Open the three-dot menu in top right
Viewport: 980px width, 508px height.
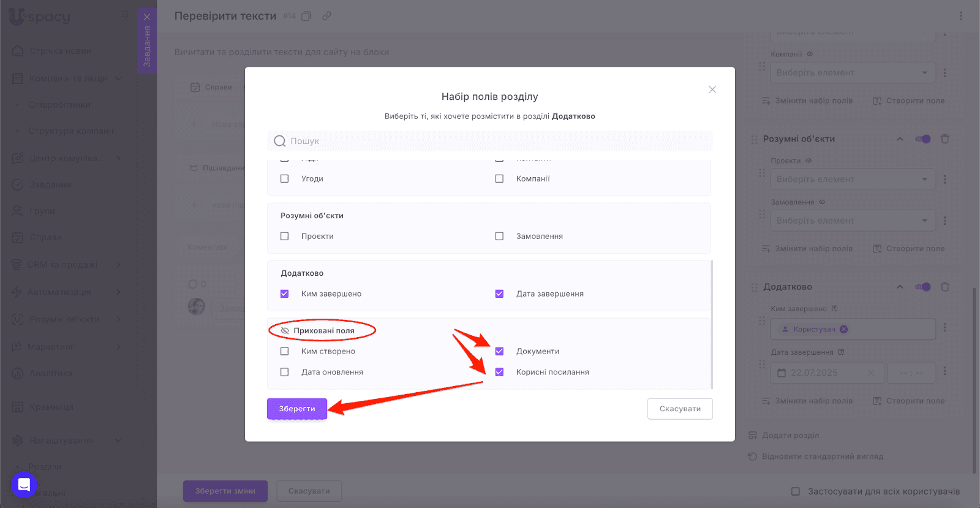click(x=960, y=16)
